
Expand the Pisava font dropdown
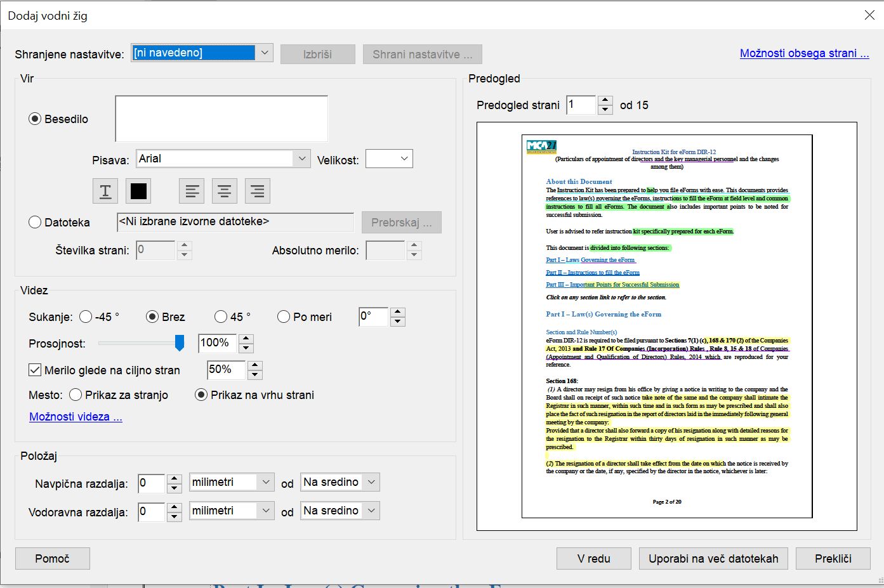point(301,159)
